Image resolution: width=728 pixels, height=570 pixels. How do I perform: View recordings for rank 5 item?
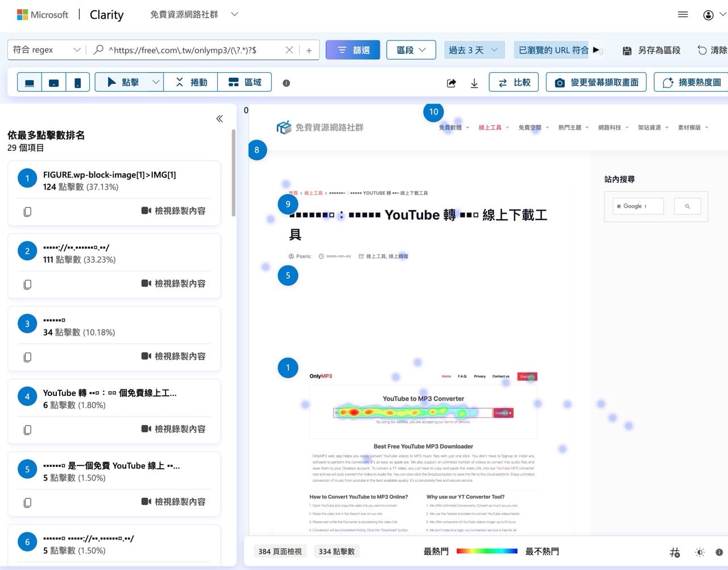pyautogui.click(x=173, y=502)
